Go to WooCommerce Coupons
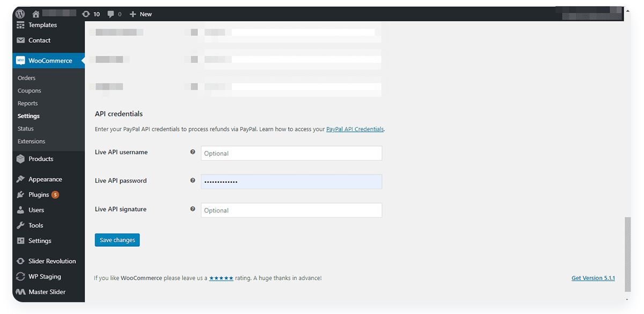Screen dimensions: 644x314 point(29,91)
